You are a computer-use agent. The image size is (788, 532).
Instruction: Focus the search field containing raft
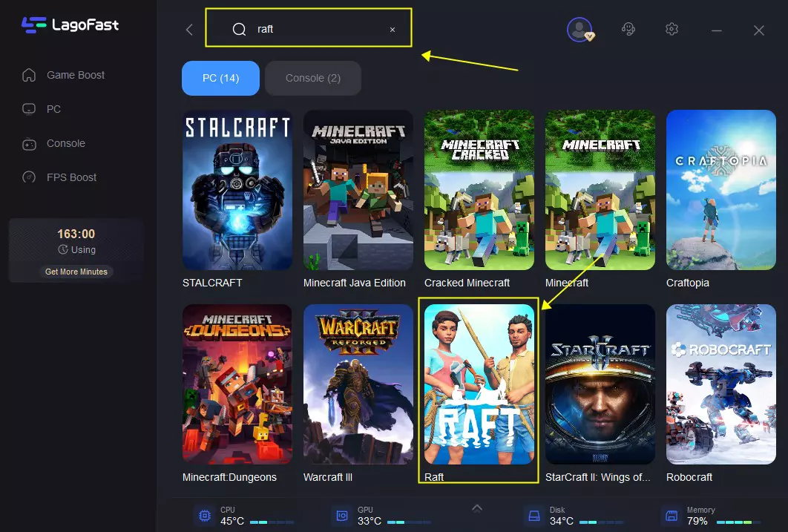pos(309,28)
